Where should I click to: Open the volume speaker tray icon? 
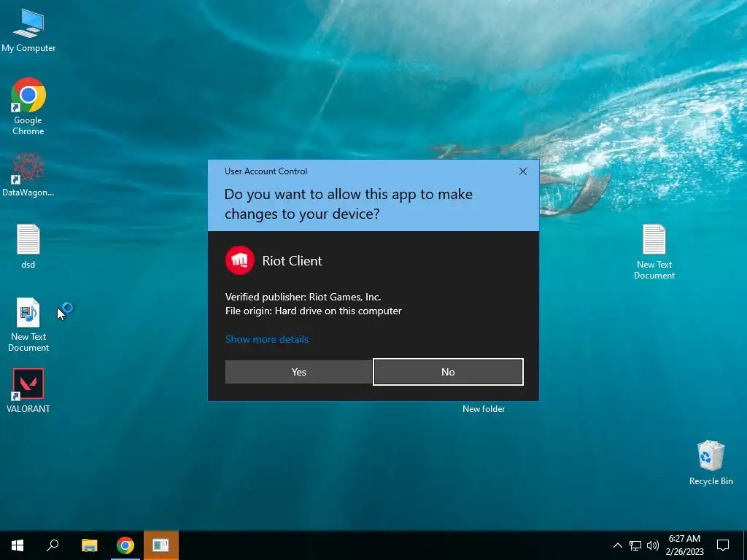tap(653, 545)
